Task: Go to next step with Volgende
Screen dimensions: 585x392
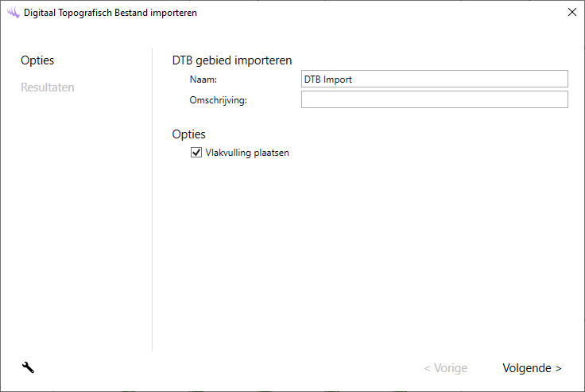Action: tap(532, 368)
